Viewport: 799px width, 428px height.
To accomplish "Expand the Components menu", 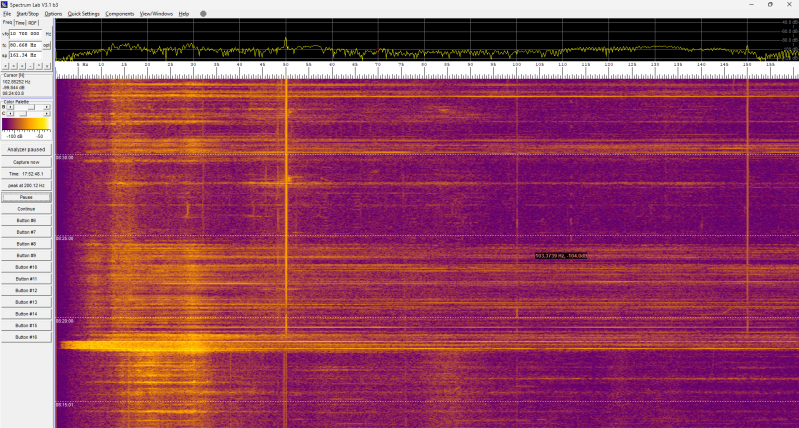I will (119, 14).
